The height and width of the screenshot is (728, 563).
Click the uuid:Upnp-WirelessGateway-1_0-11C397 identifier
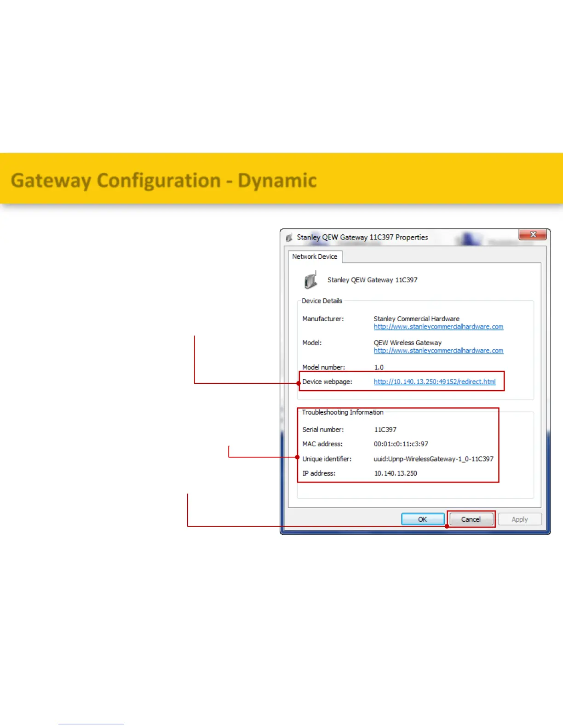pos(434,459)
